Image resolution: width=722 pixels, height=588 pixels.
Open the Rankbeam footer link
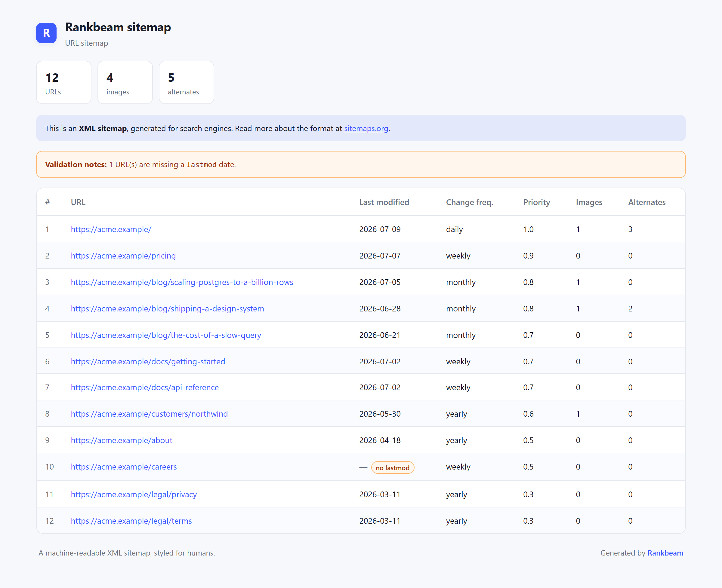[x=665, y=553]
